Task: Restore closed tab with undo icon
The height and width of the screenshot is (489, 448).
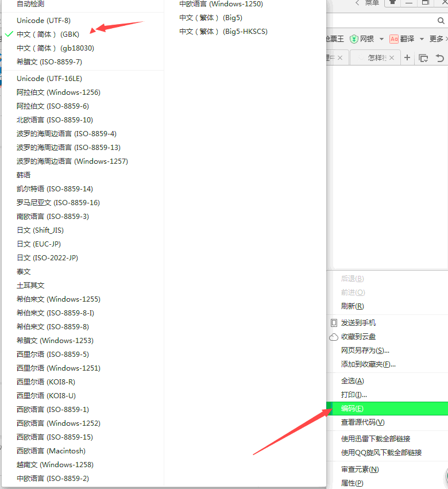Action: tap(439, 58)
